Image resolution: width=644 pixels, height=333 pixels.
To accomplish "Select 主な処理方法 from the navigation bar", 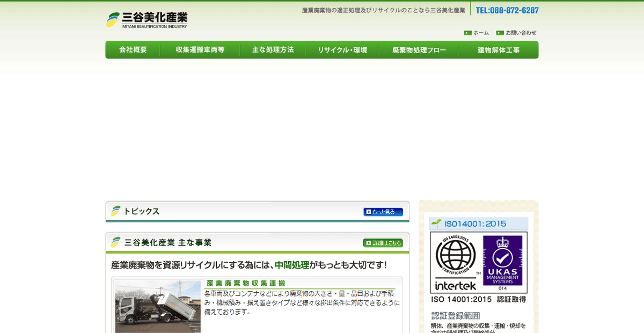I will [273, 49].
